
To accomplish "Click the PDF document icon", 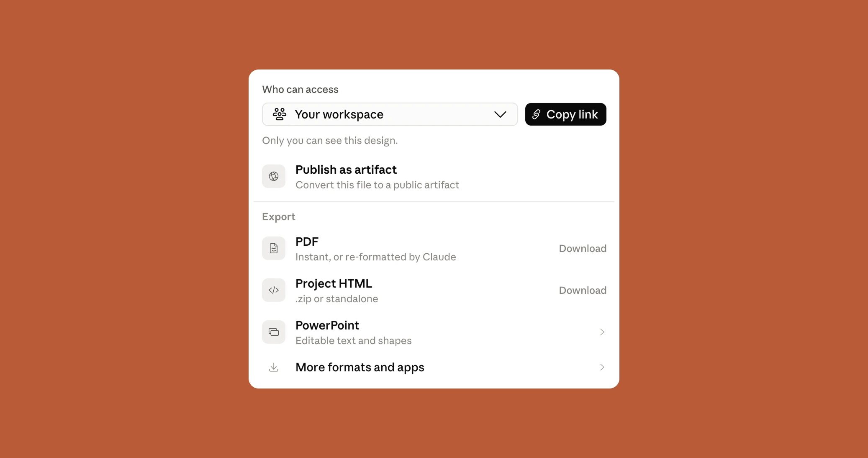I will click(x=274, y=248).
